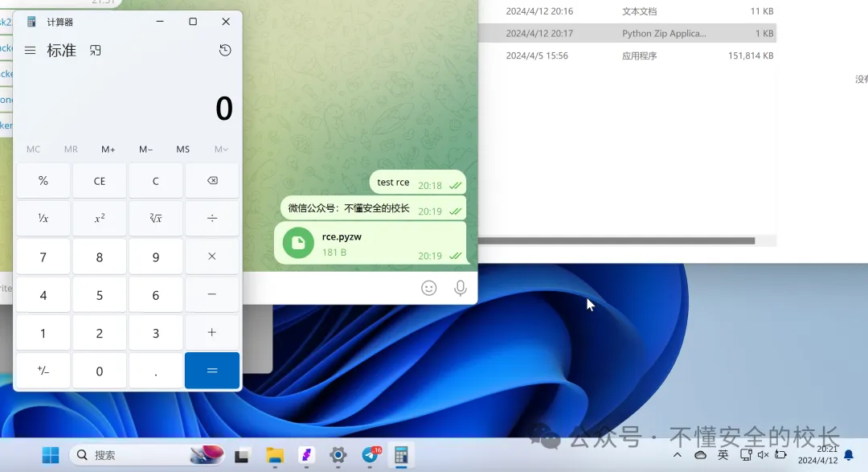This screenshot has height=472, width=868.
Task: Click the M+ memory add button
Action: tap(108, 150)
